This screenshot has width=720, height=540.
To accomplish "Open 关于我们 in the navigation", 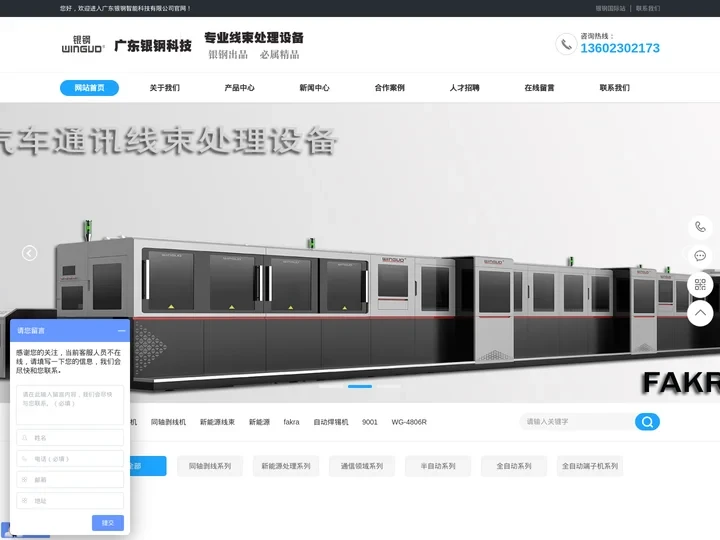I will coord(164,88).
